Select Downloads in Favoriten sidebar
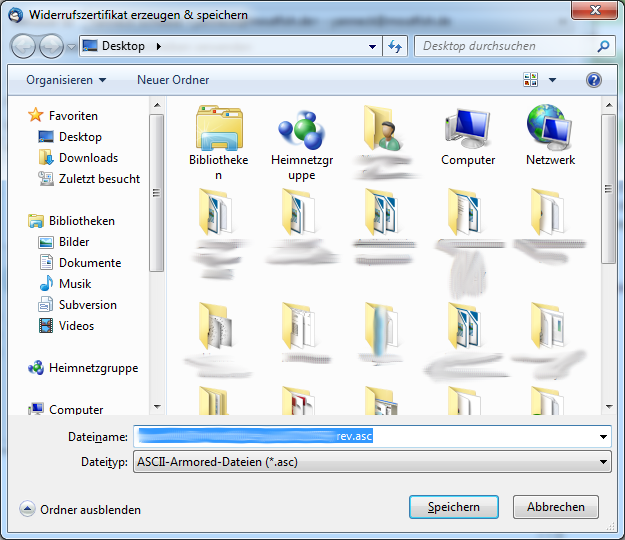The width and height of the screenshot is (625, 540). tap(88, 158)
